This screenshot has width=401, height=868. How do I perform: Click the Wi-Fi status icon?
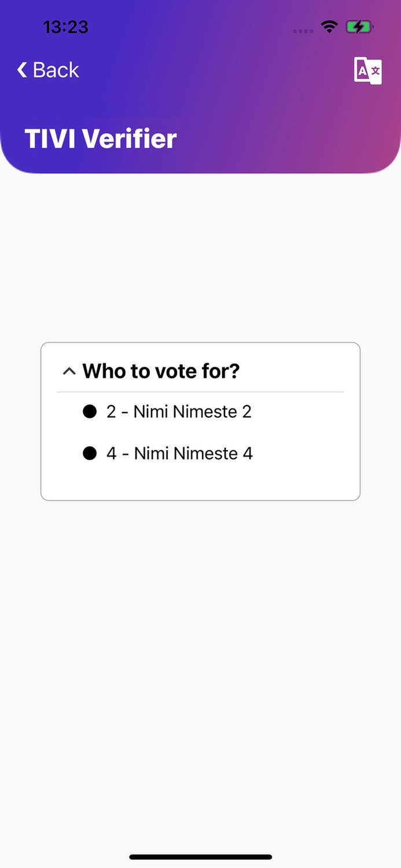click(x=330, y=27)
